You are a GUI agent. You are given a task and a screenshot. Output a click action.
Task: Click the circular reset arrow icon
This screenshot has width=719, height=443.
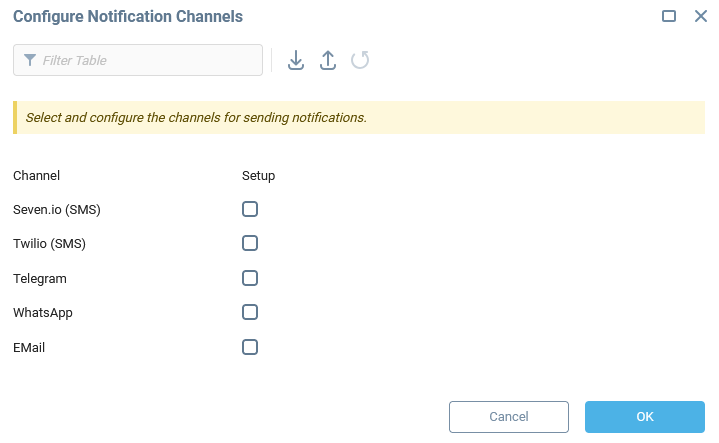(360, 60)
